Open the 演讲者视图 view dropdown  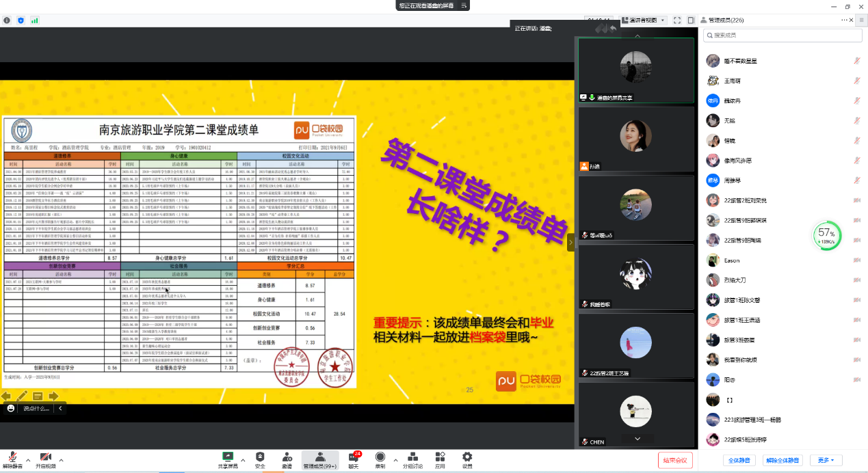pos(642,21)
